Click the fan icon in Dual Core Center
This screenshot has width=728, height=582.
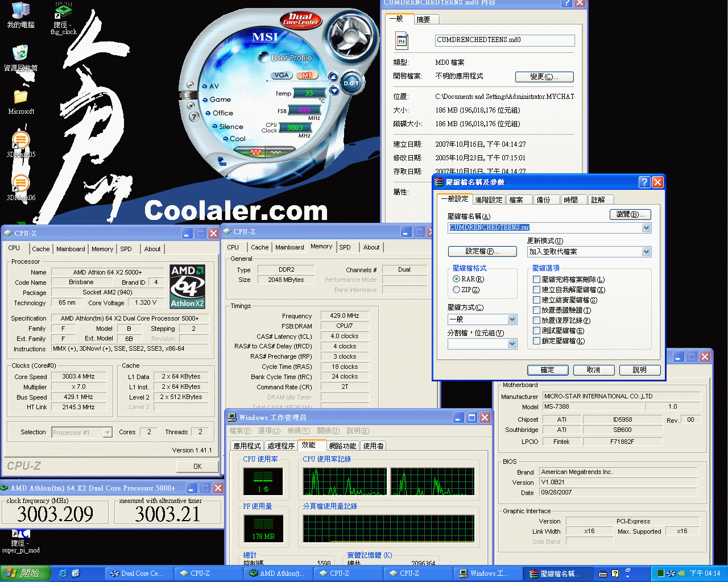click(351, 36)
